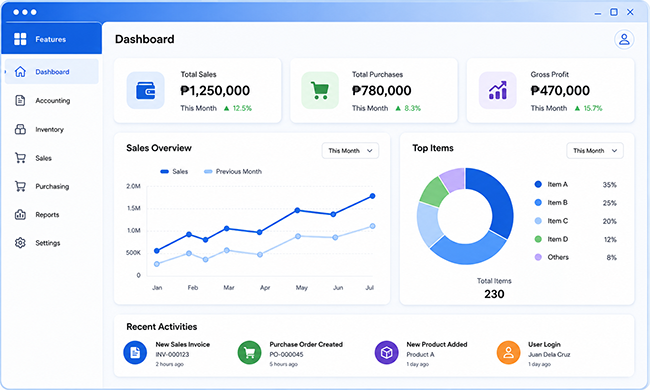
Task: Open Sales Overview This Month dropdown
Action: click(350, 150)
